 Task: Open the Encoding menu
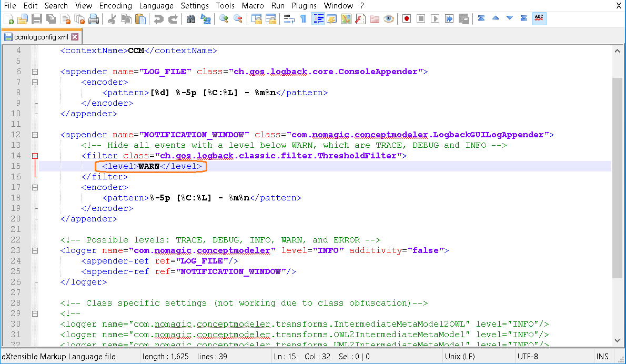click(x=116, y=5)
